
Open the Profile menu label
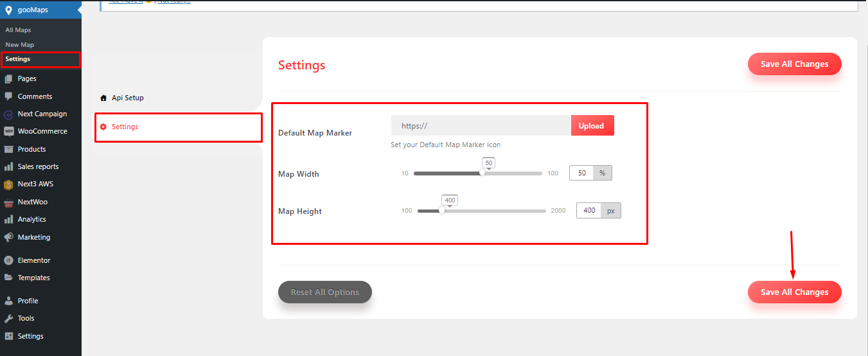click(x=28, y=301)
